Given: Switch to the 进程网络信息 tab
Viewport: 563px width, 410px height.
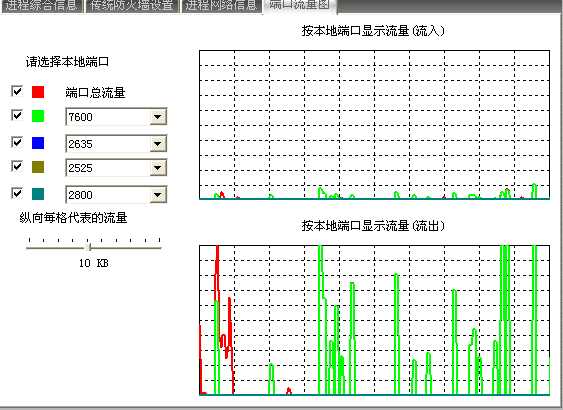Looking at the screenshot, I should point(222,6).
